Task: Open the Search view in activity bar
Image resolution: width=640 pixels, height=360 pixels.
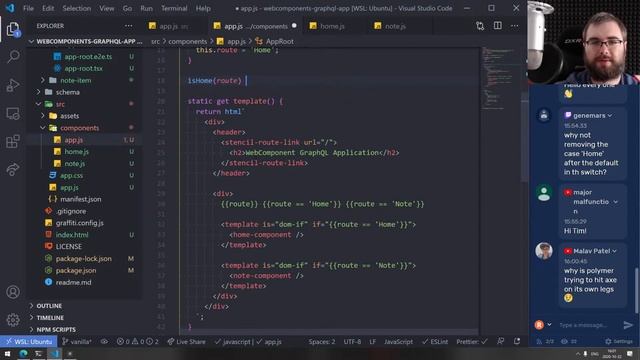Action: 13,57
